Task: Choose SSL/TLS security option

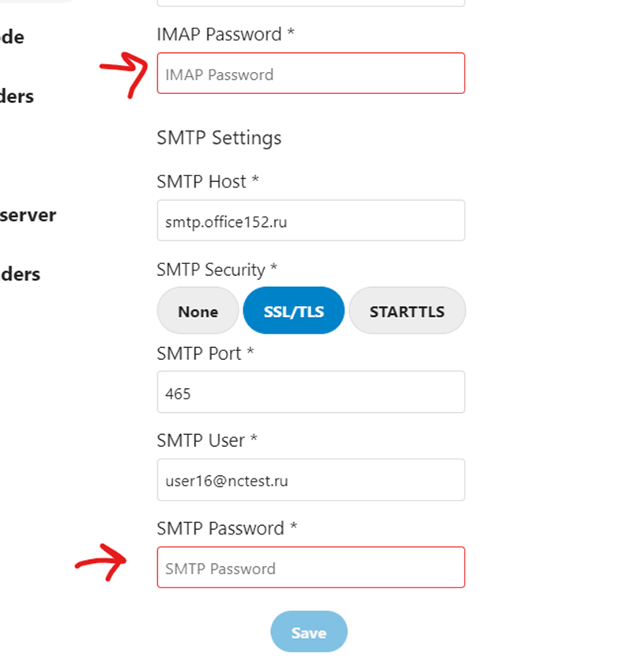Action: tap(293, 311)
